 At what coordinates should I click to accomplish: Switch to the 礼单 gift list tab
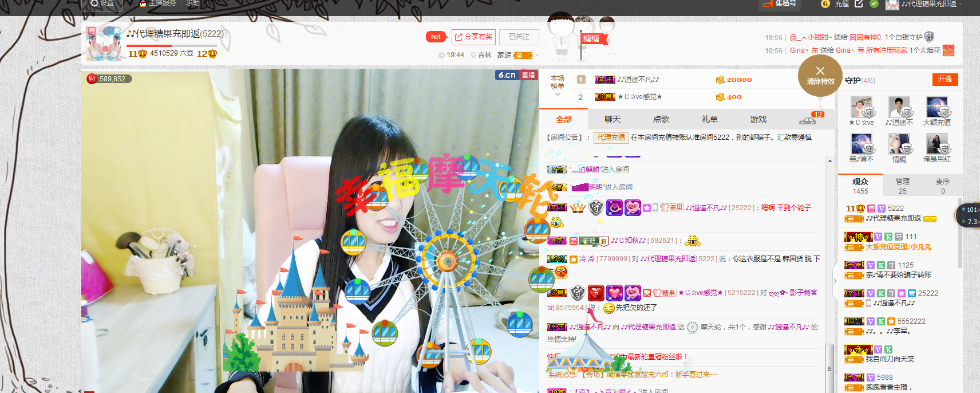tap(709, 119)
